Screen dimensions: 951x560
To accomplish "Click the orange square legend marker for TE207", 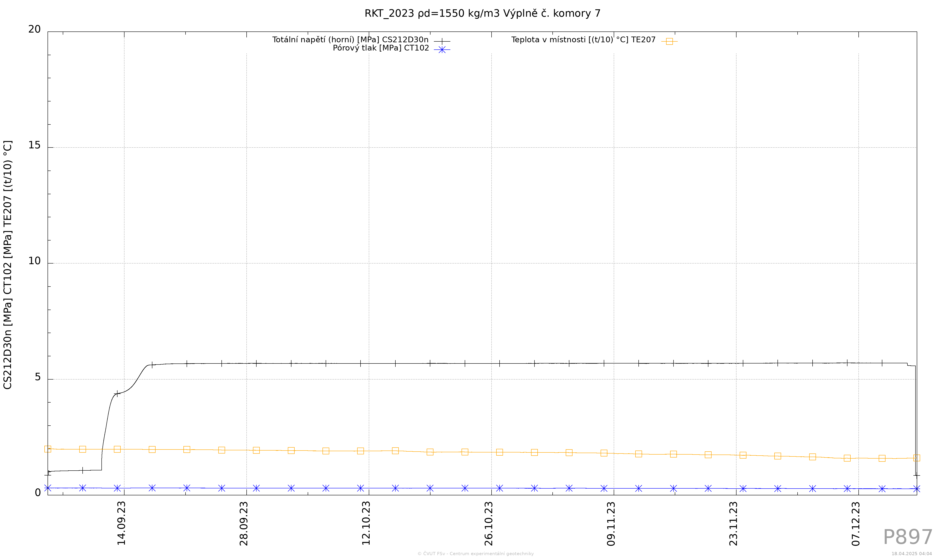I will coord(670,41).
